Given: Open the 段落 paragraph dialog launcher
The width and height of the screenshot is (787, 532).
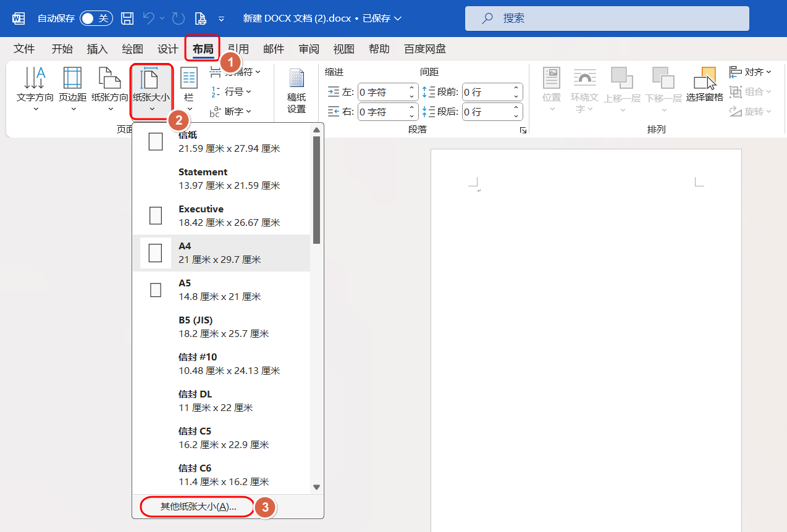Looking at the screenshot, I should click(523, 130).
